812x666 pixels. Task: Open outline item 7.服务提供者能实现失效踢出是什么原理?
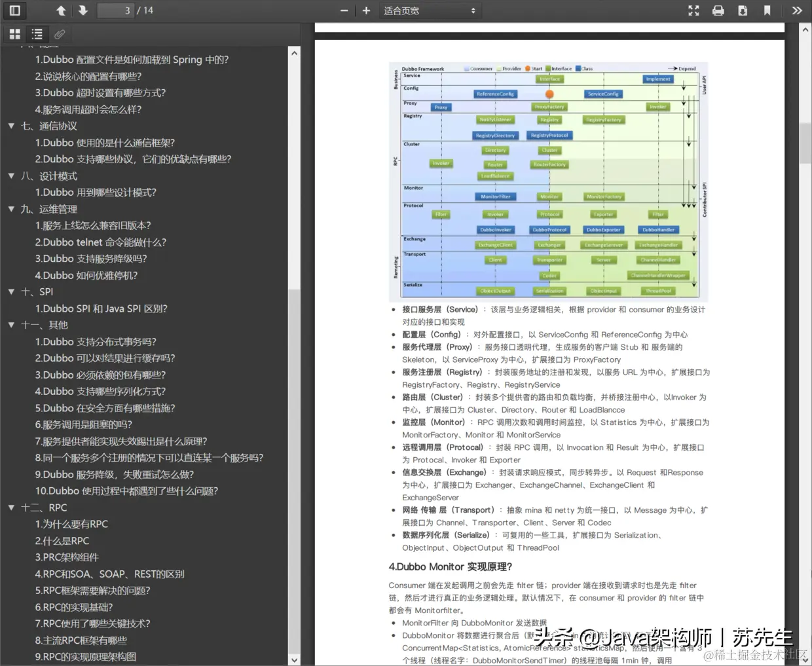click(121, 441)
